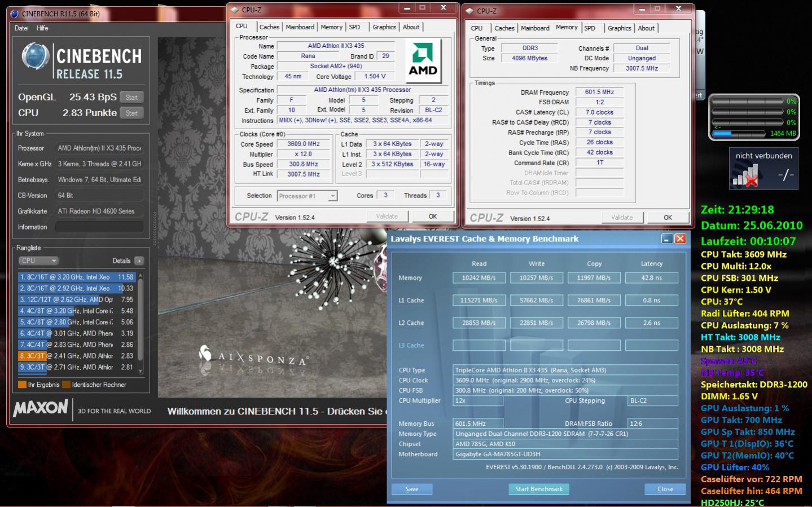Switch to Mainboard tab in left CPU-Z window
Image resolution: width=812 pixels, height=507 pixels.
[x=300, y=27]
